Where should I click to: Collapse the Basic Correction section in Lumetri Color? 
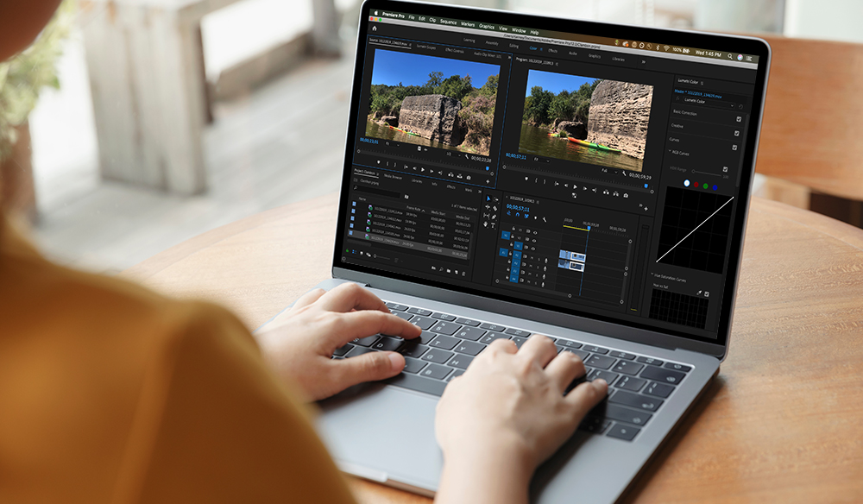(x=687, y=113)
